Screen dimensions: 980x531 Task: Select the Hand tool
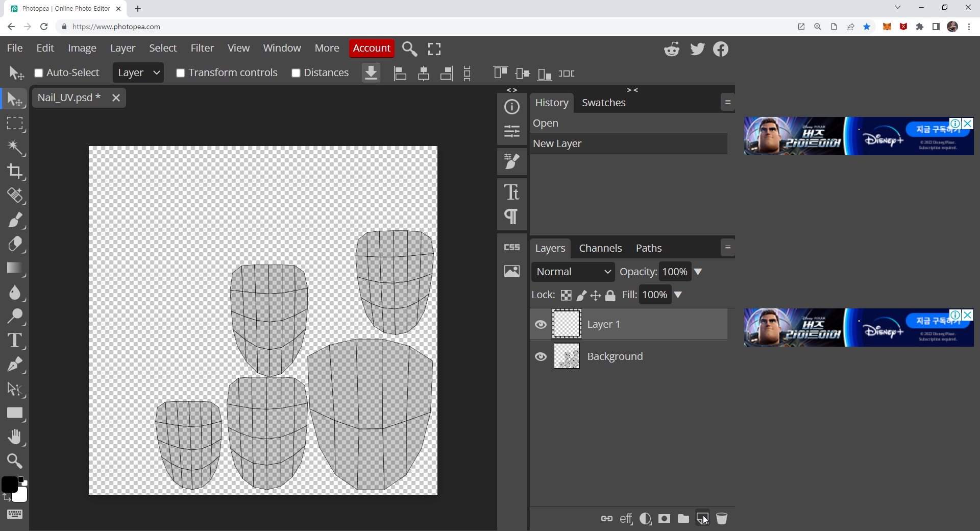pyautogui.click(x=15, y=437)
